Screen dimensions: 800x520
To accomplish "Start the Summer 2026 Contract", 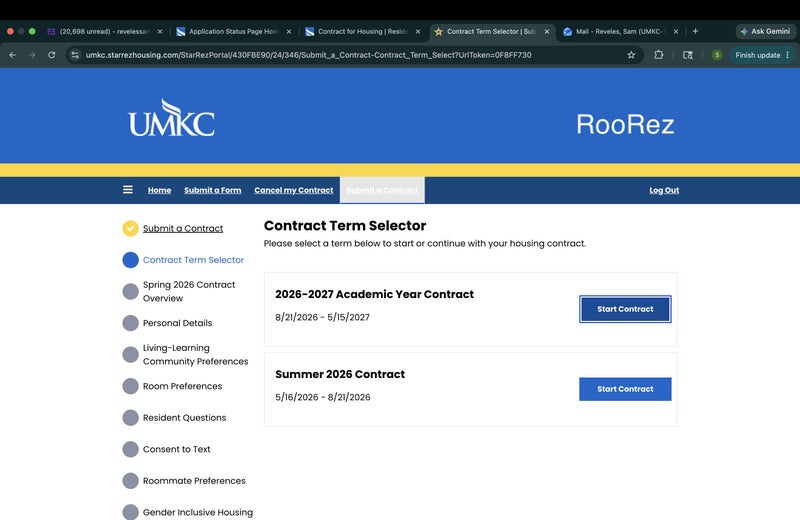I will coord(625,389).
